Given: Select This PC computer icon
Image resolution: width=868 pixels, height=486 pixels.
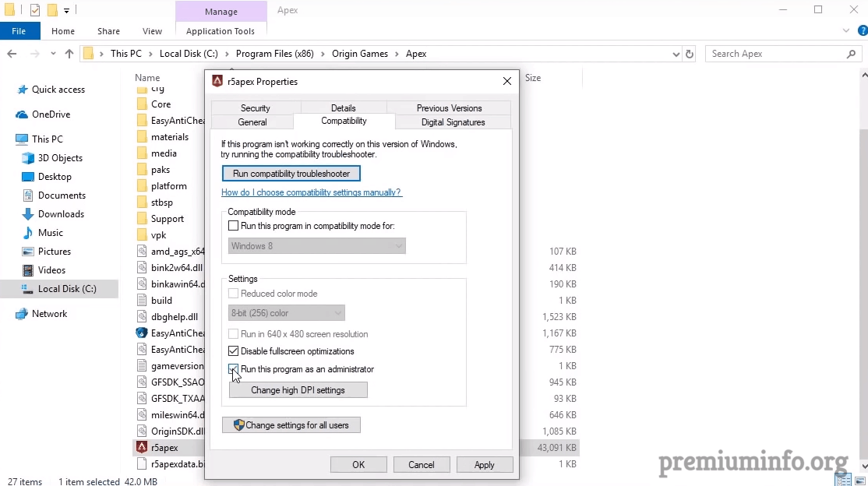Looking at the screenshot, I should [x=22, y=139].
